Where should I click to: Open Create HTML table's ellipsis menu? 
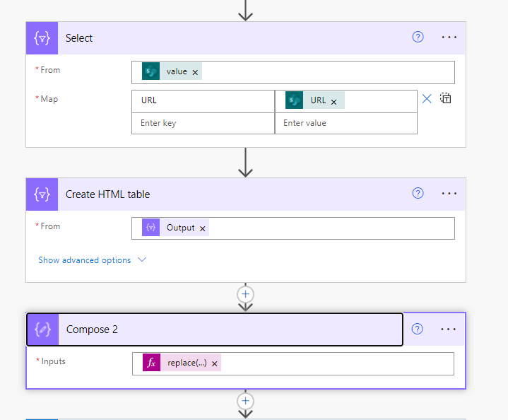(449, 194)
